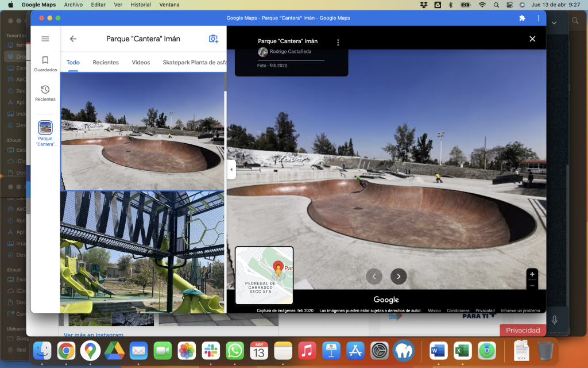The height and width of the screenshot is (368, 588).
Task: Open the Historial menu in menu bar
Action: coord(141,5)
